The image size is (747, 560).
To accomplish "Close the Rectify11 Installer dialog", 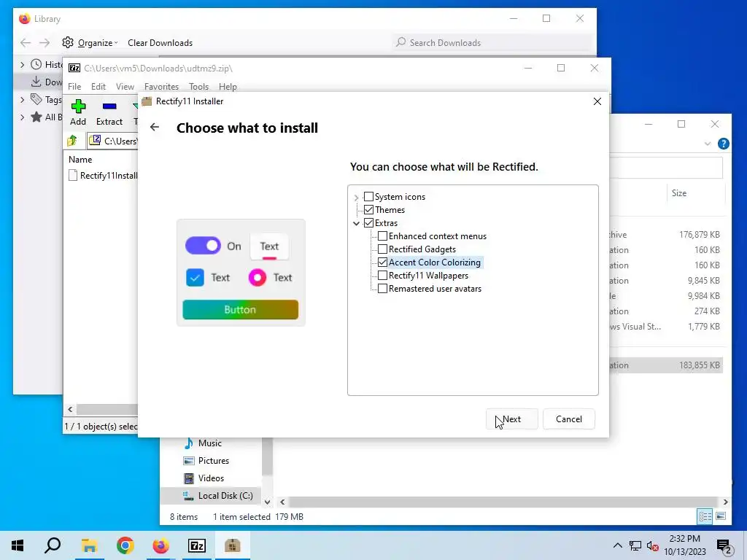I will tap(597, 101).
